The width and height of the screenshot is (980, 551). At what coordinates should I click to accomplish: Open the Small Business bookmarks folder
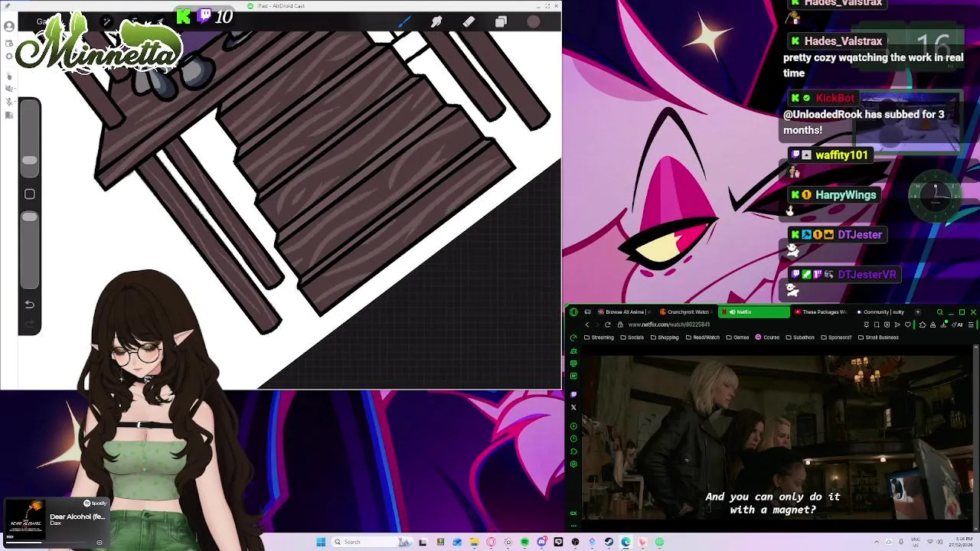(878, 337)
